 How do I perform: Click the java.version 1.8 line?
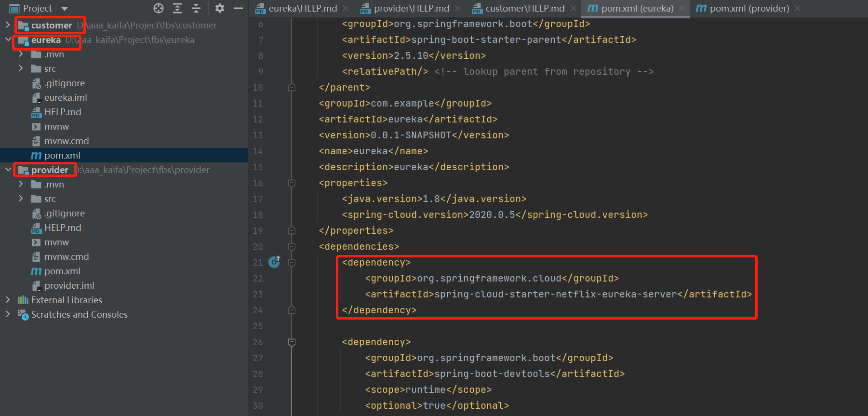pyautogui.click(x=434, y=199)
